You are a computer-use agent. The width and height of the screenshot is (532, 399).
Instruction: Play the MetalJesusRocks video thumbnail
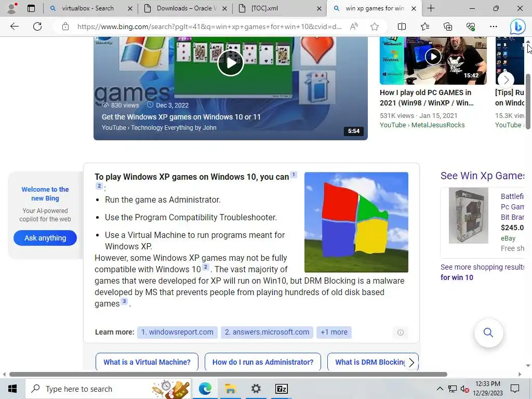click(433, 57)
